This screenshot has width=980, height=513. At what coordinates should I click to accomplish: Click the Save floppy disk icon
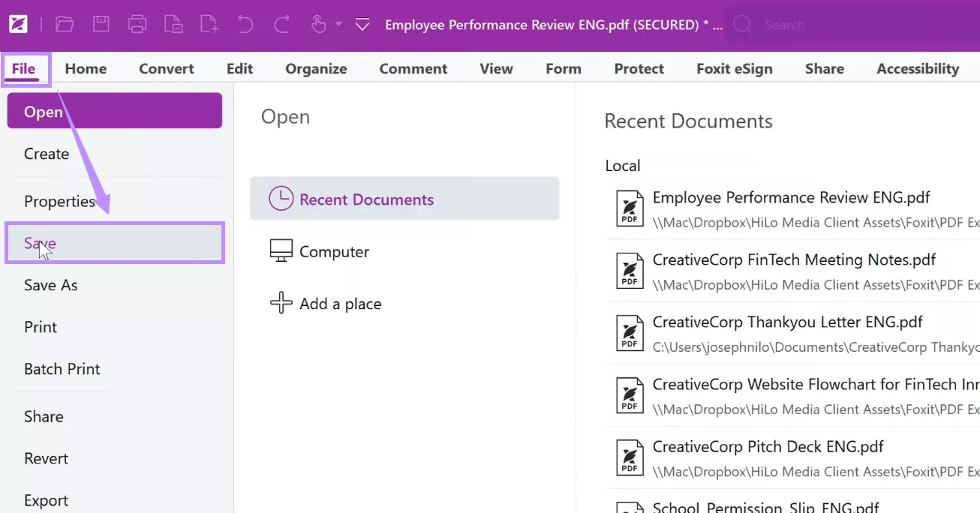click(101, 24)
